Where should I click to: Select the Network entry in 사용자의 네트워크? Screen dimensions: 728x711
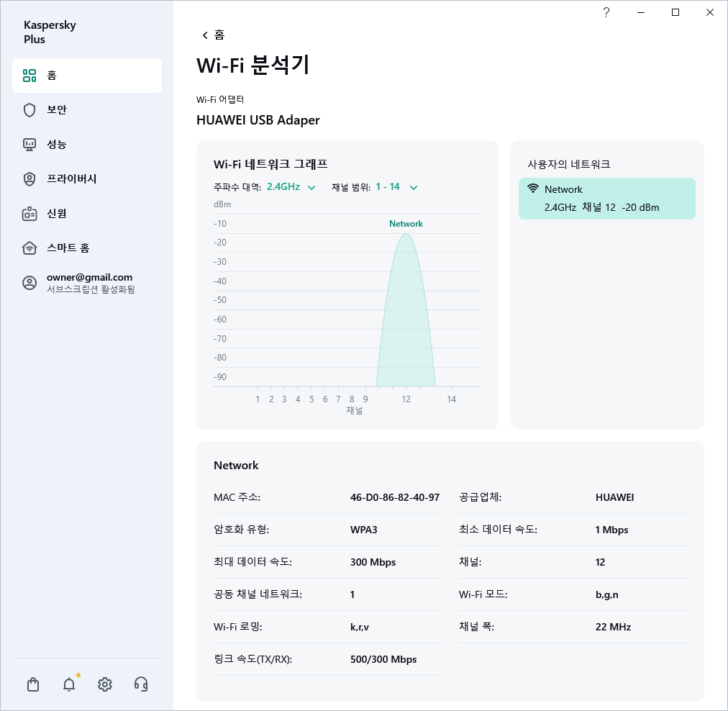click(606, 198)
